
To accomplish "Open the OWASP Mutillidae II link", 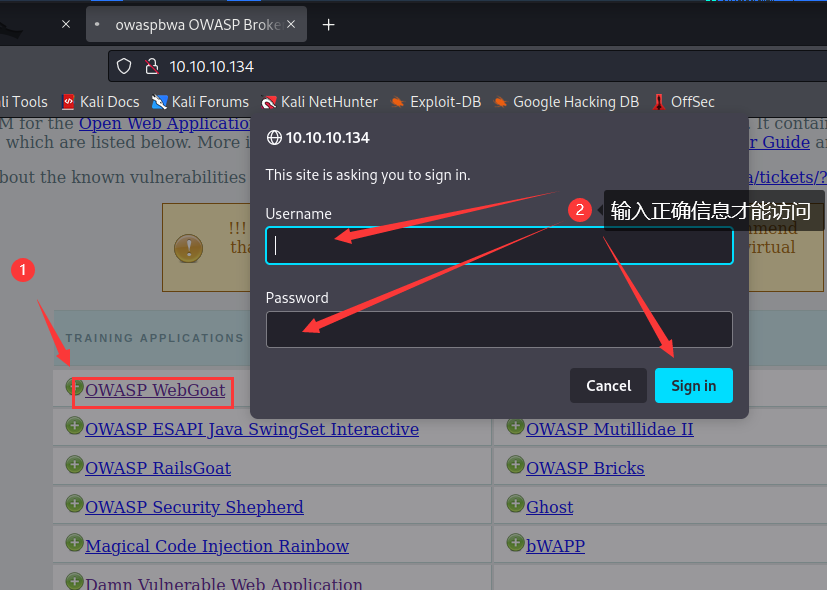I will click(x=610, y=429).
